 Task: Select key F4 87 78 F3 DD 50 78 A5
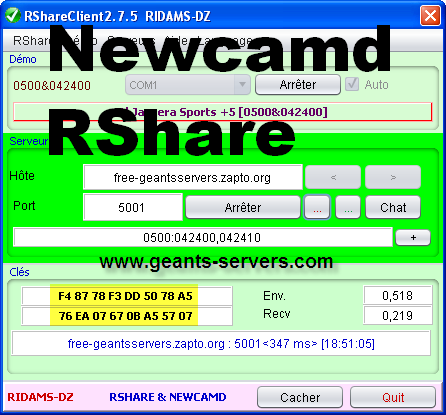pos(127,296)
